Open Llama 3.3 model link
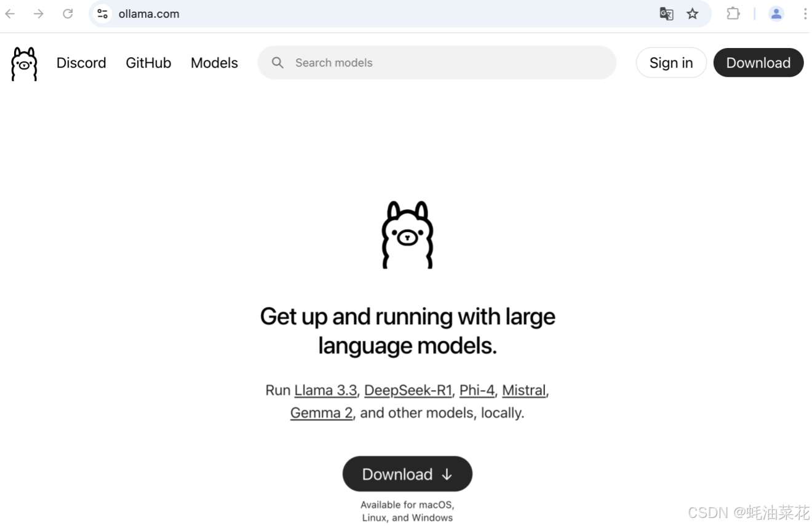 click(x=325, y=391)
